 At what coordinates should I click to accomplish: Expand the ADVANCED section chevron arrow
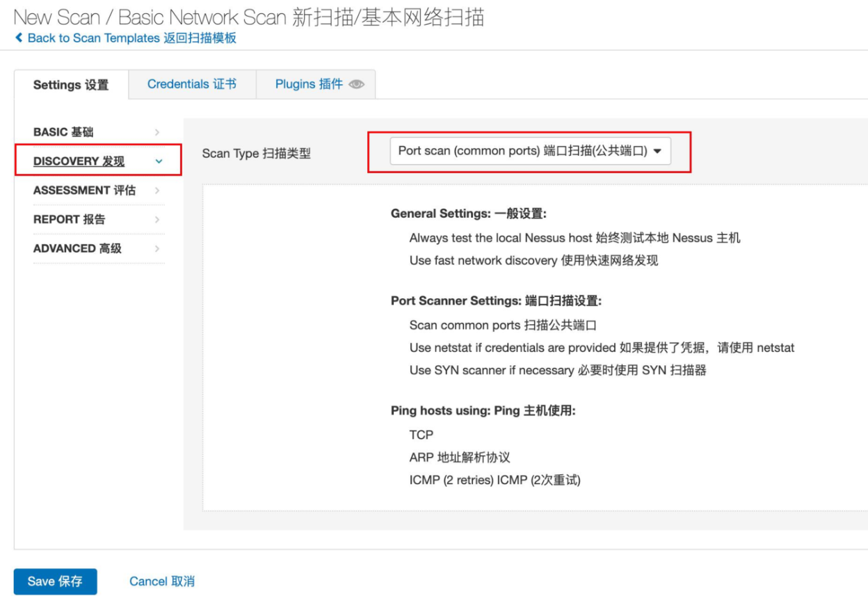157,249
